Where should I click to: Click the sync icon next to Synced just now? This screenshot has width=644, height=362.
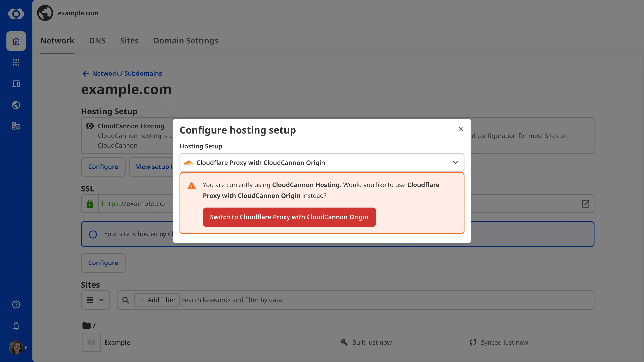(x=473, y=342)
